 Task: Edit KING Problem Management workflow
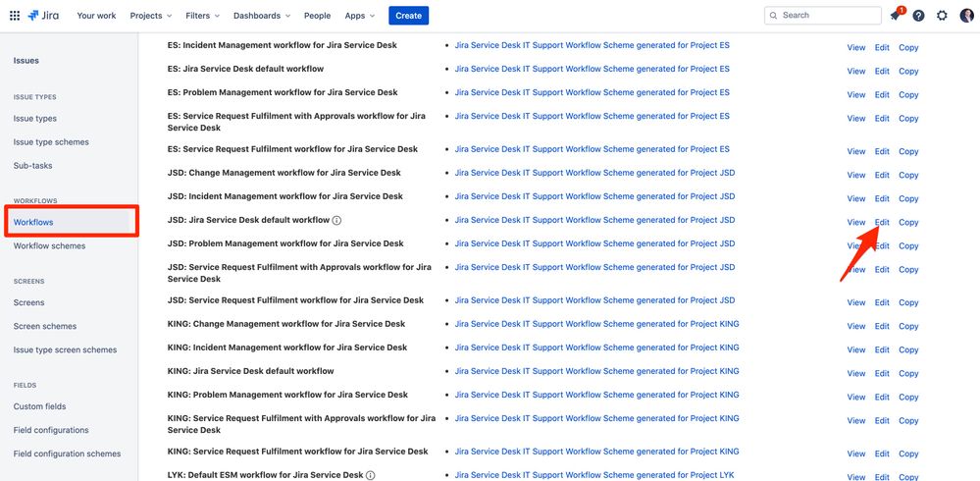pyautogui.click(x=882, y=398)
